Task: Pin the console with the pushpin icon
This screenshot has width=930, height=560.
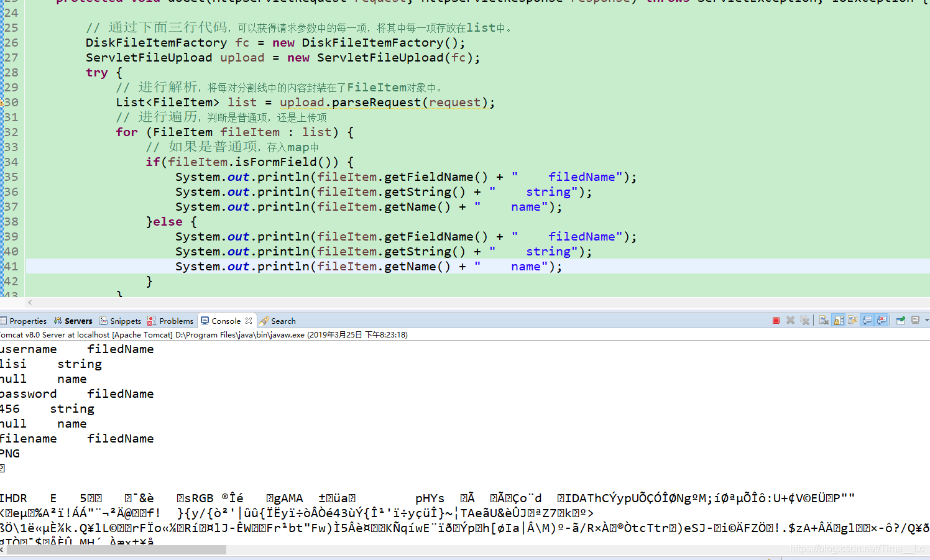Action: click(901, 320)
